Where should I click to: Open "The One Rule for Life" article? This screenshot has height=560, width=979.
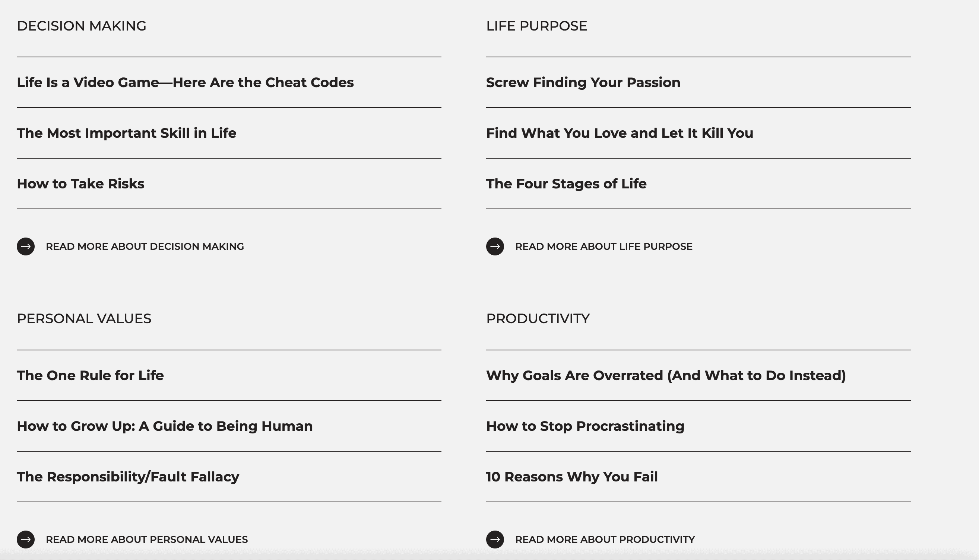91,375
